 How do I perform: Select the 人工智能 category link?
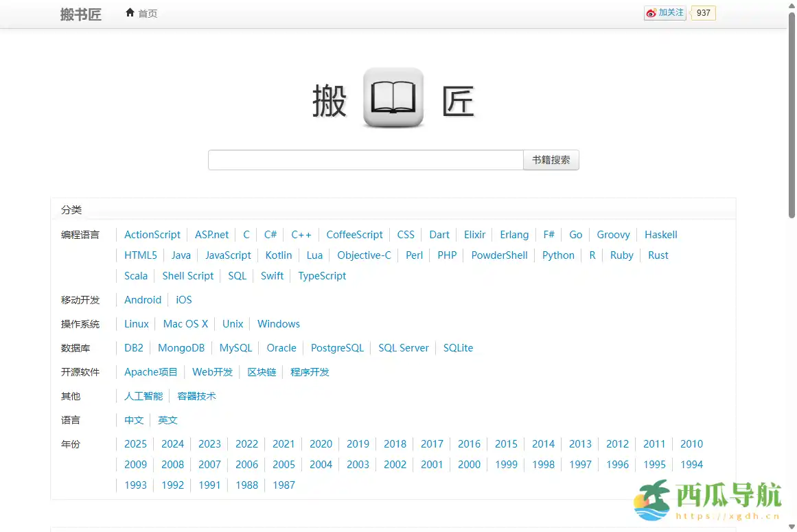[143, 395]
